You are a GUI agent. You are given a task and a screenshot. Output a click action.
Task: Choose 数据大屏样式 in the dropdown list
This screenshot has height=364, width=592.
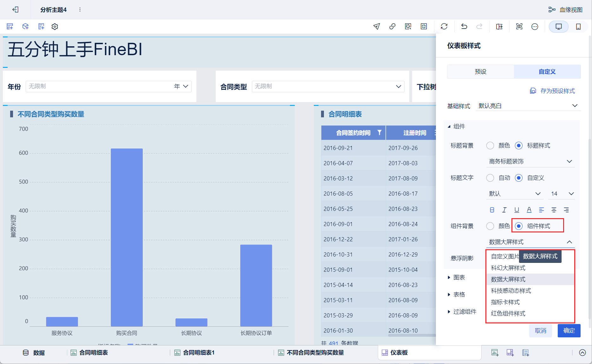click(530, 279)
